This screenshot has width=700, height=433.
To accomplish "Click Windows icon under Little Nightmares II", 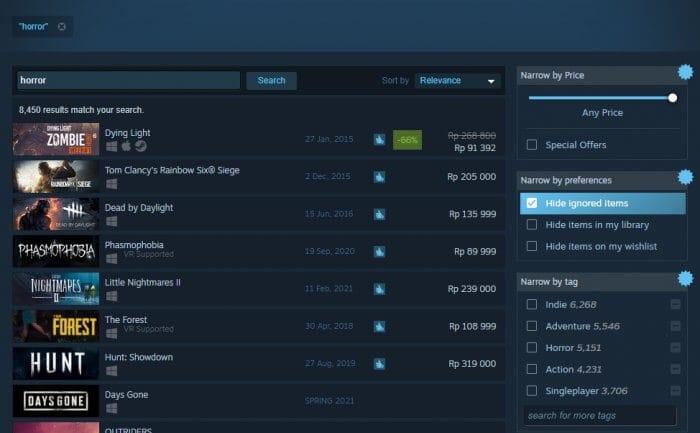I will click(x=112, y=296).
